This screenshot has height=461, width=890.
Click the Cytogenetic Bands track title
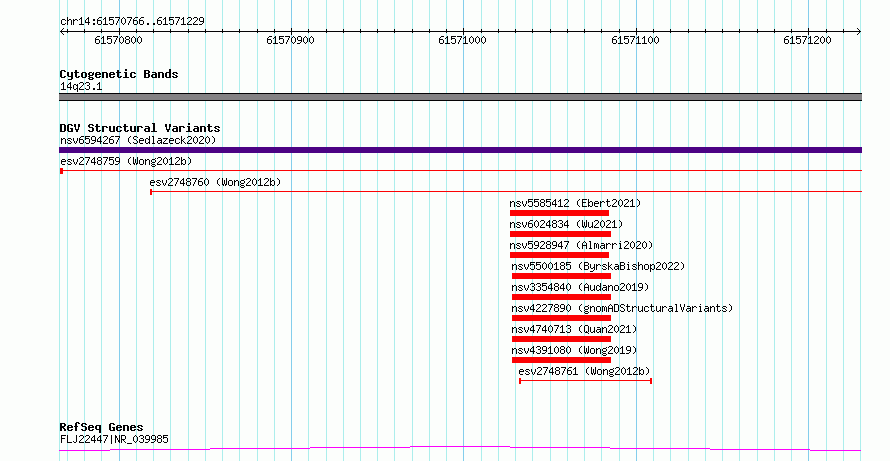pyautogui.click(x=119, y=74)
